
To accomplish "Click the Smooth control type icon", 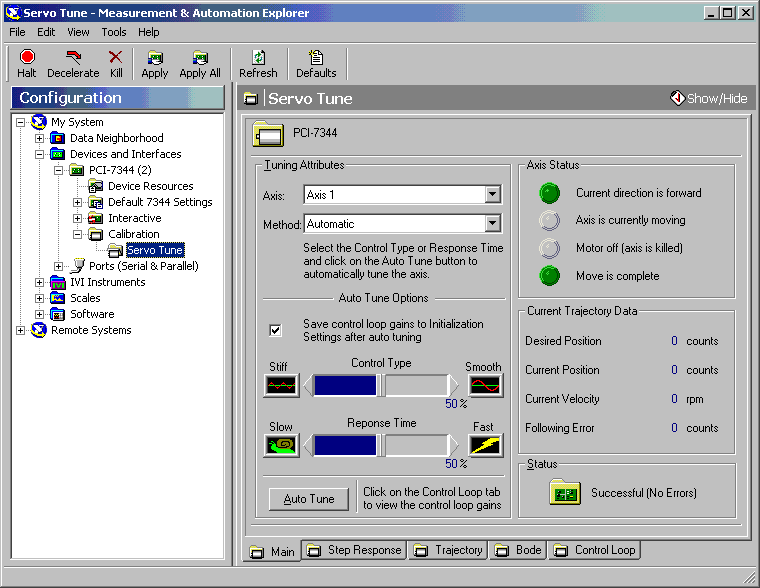I will tap(485, 385).
